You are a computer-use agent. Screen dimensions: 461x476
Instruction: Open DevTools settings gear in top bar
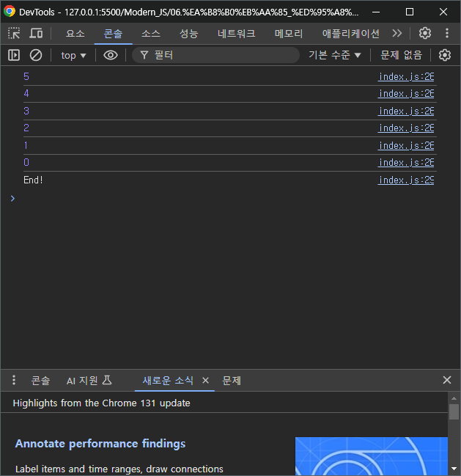coord(425,33)
